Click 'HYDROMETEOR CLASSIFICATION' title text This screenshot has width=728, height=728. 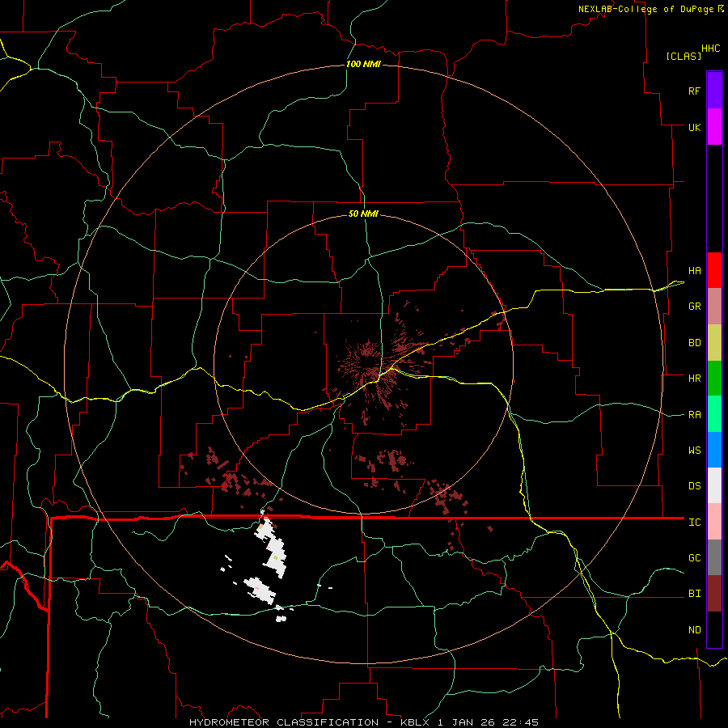point(284,722)
